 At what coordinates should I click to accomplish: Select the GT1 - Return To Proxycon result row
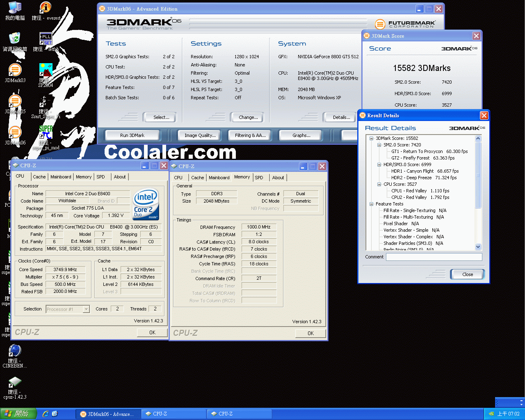[429, 151]
